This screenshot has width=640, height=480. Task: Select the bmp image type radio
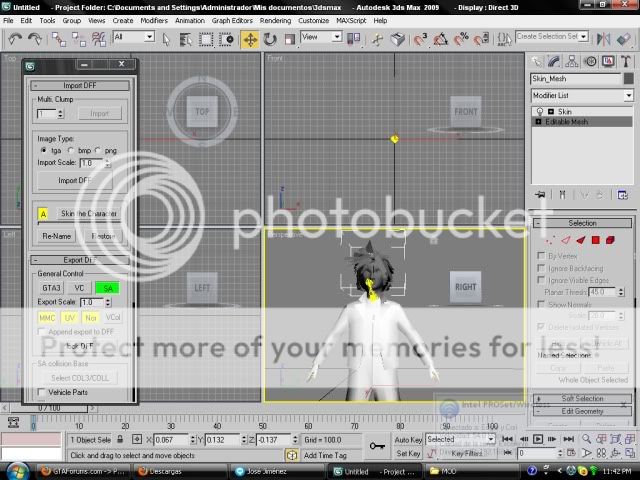(x=72, y=150)
